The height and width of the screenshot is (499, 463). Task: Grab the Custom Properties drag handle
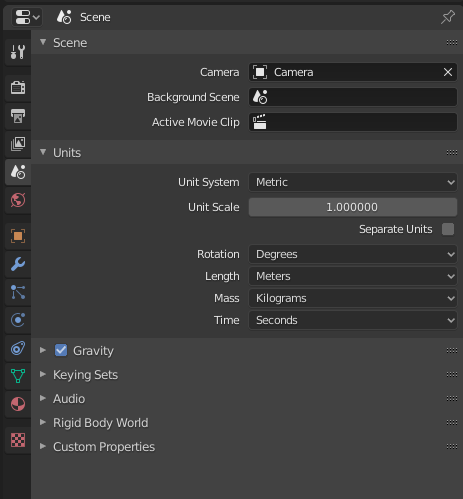[x=452, y=446]
